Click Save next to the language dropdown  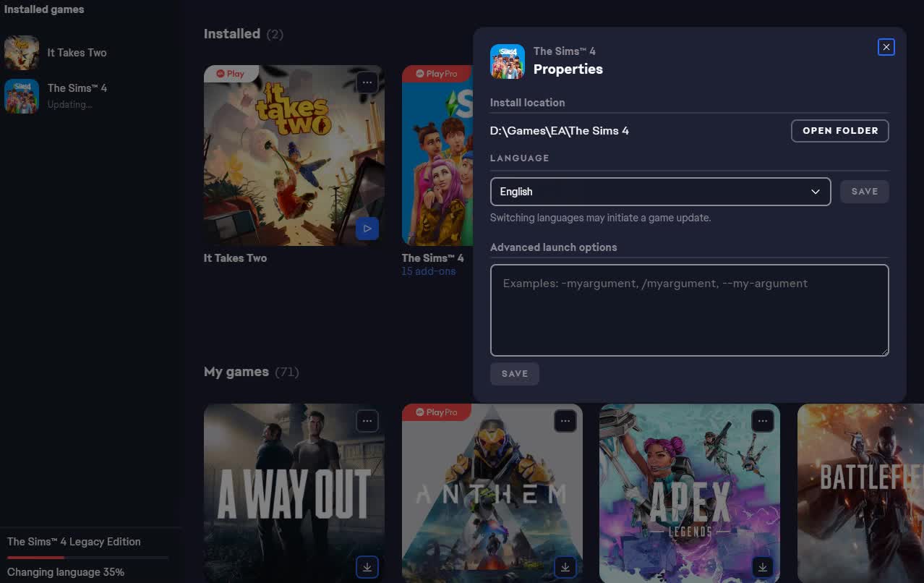pos(864,192)
